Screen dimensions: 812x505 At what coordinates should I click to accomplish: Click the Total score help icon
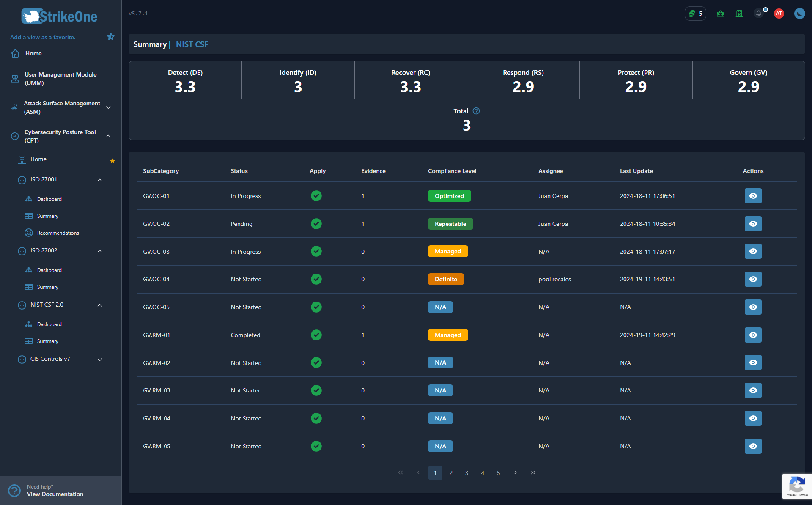[476, 111]
